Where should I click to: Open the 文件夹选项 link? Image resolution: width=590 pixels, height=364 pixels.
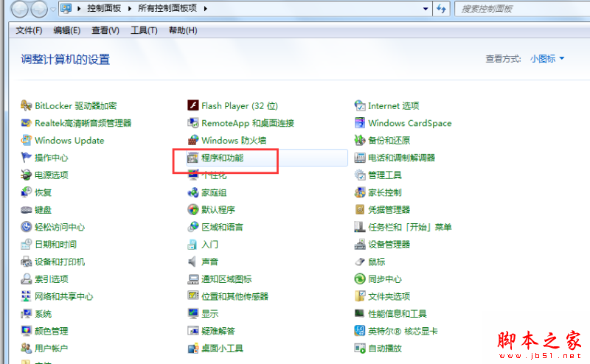(389, 296)
